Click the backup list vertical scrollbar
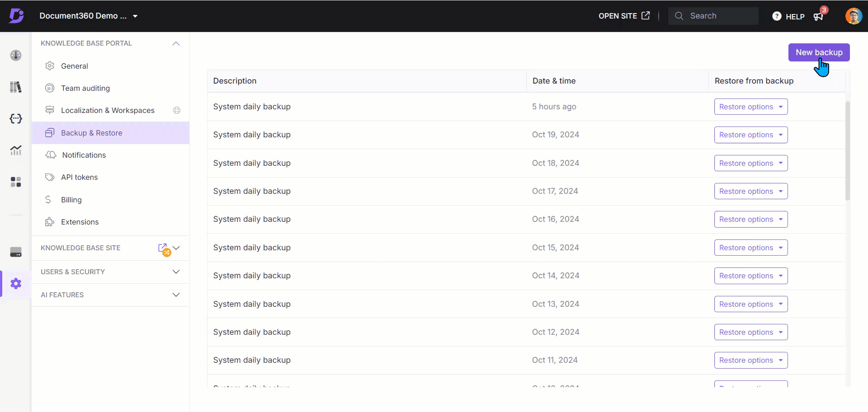Screen dimensions: 868x412 click(x=848, y=150)
